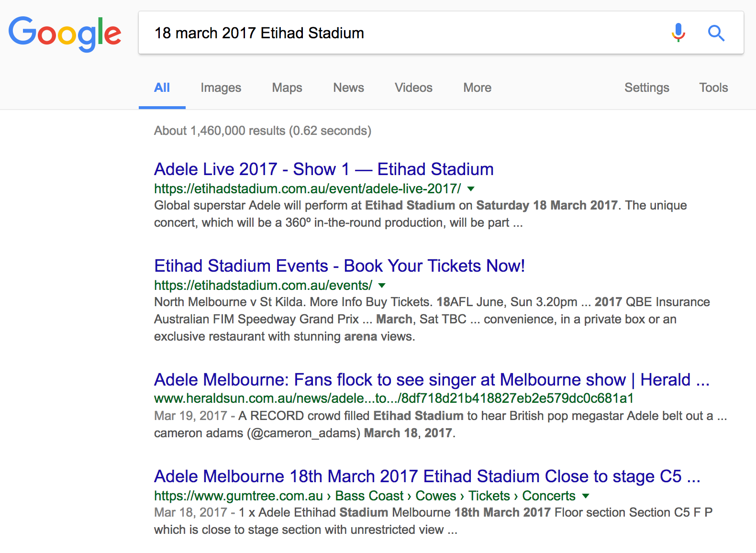Expand dropdown arrow beside adele-live-2017 URL
This screenshot has height=553, width=756.
(471, 189)
